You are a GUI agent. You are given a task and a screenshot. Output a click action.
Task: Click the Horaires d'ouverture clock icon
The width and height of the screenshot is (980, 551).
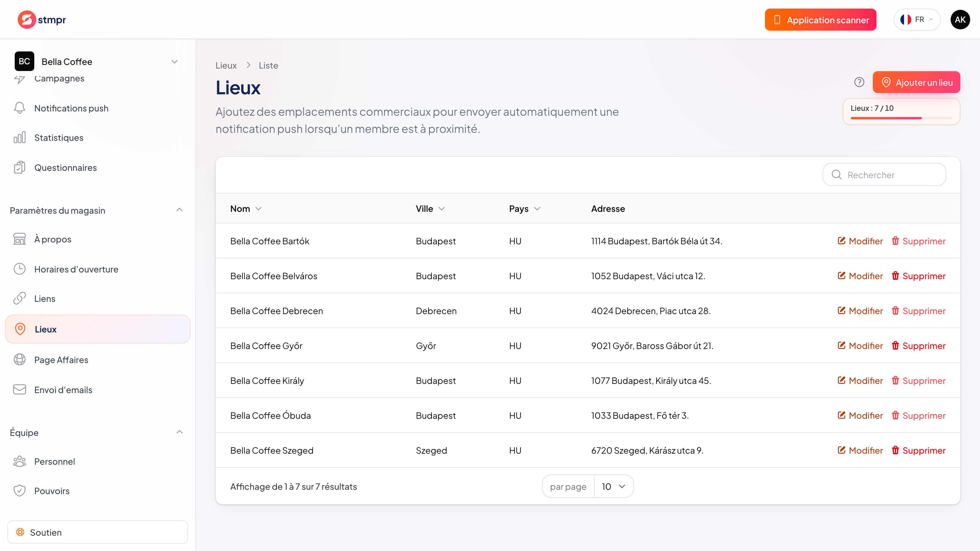[19, 269]
